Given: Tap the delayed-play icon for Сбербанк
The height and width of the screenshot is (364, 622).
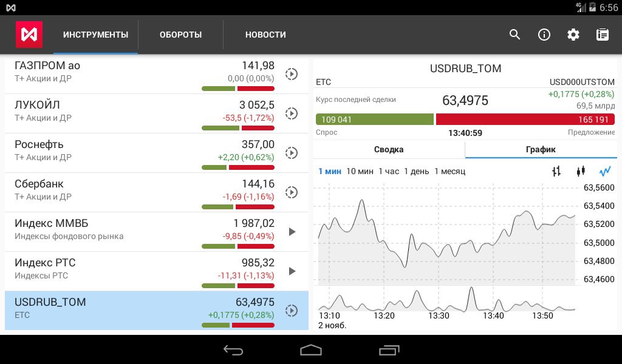Looking at the screenshot, I should (292, 192).
